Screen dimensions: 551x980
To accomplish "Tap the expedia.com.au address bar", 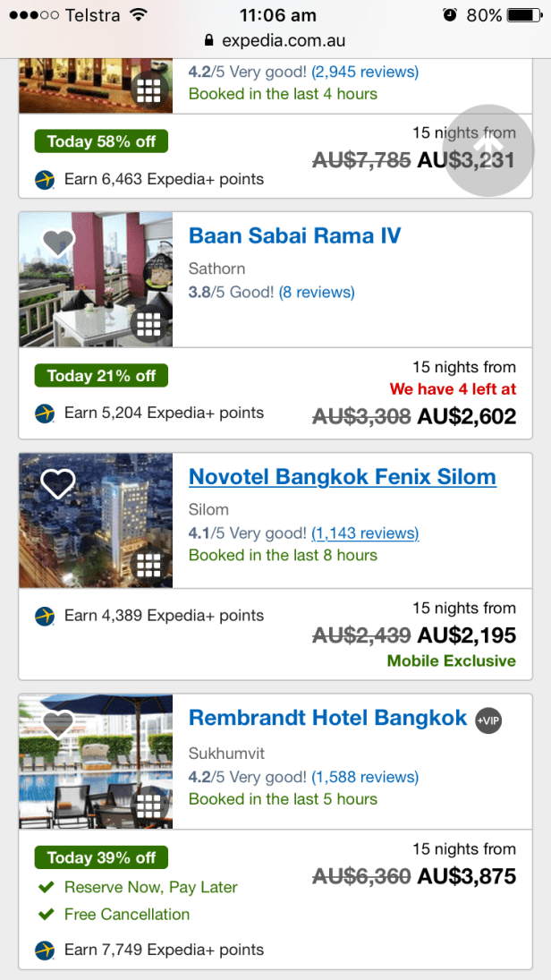I will [x=275, y=40].
